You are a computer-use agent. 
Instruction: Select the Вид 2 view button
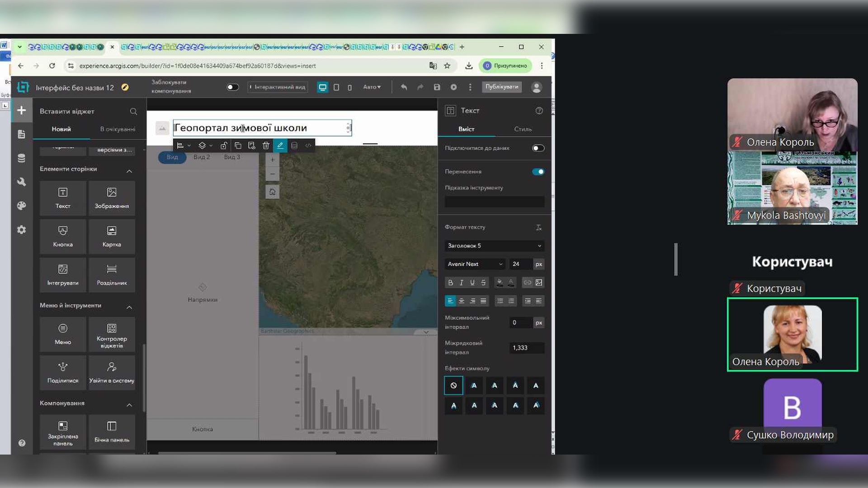(202, 157)
